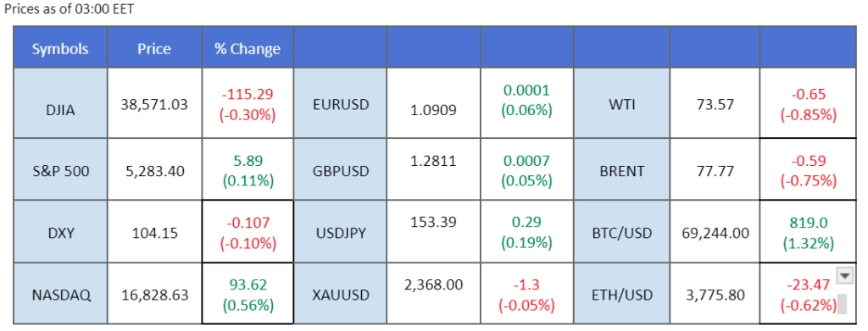This screenshot has height=331, width=868.
Task: Select the Price column header
Action: point(154,49)
